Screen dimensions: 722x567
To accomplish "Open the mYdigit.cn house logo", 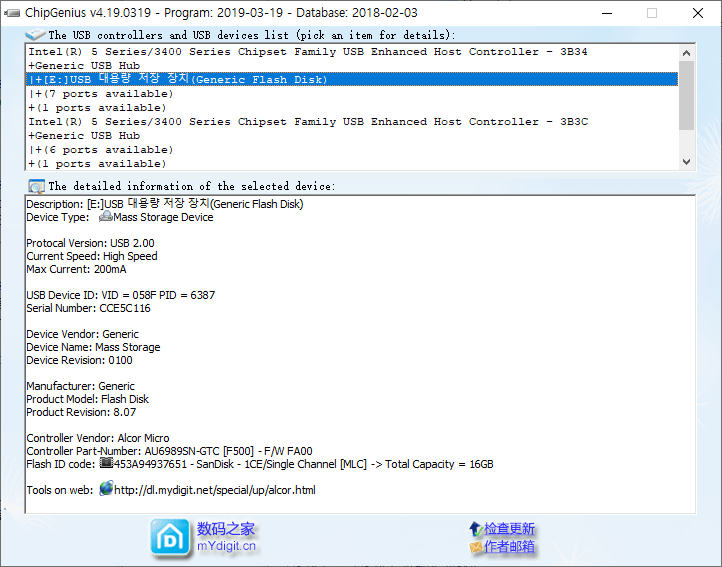I will point(170,537).
